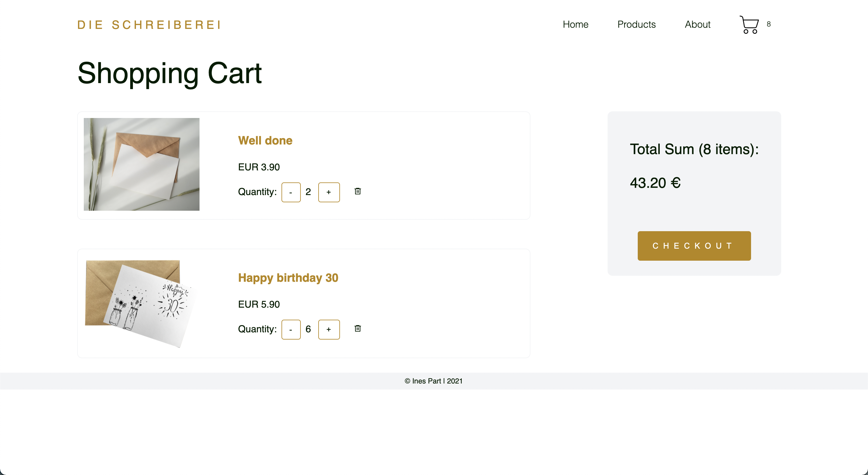The width and height of the screenshot is (868, 475).
Task: Open the Well done product title
Action: [x=265, y=140]
